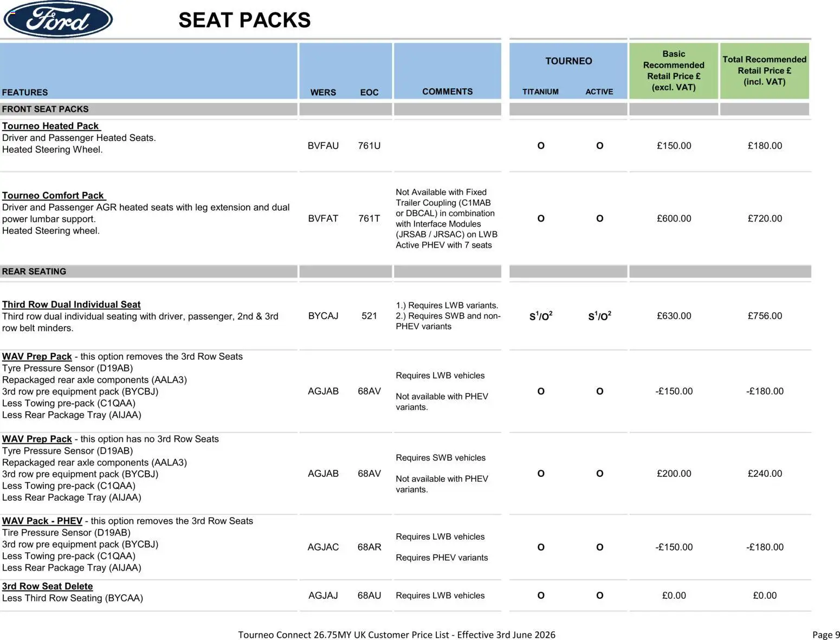
Task: Click the SEAT PACKS page title
Action: tap(244, 20)
